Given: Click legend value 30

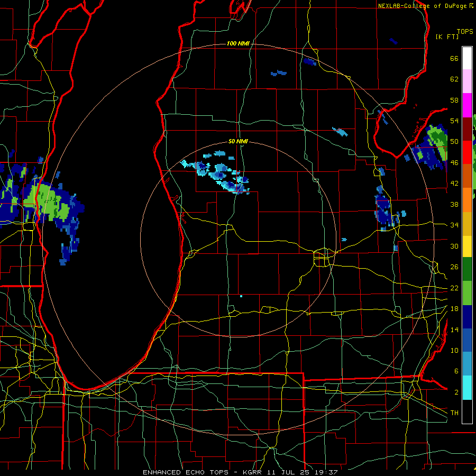Looking at the screenshot, I should (x=454, y=246).
